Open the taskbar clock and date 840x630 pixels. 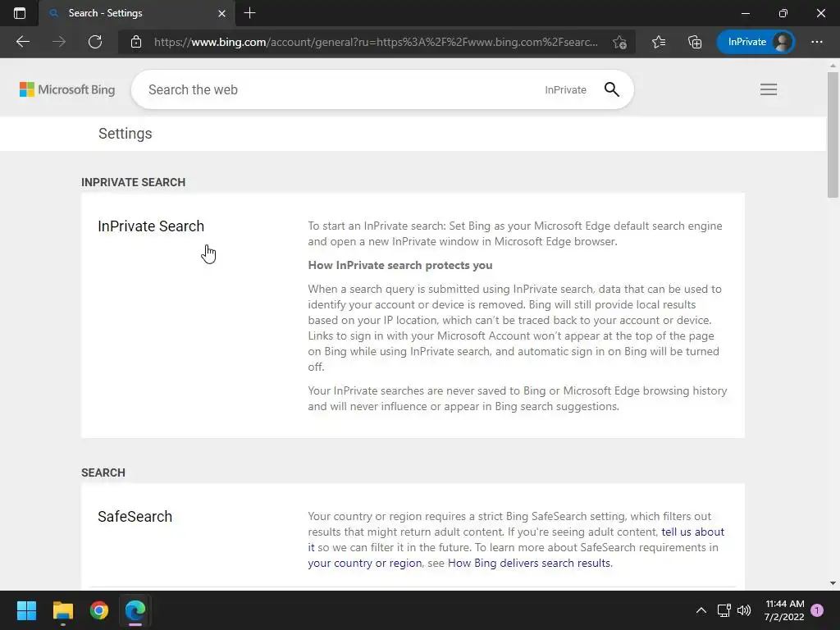click(x=784, y=610)
